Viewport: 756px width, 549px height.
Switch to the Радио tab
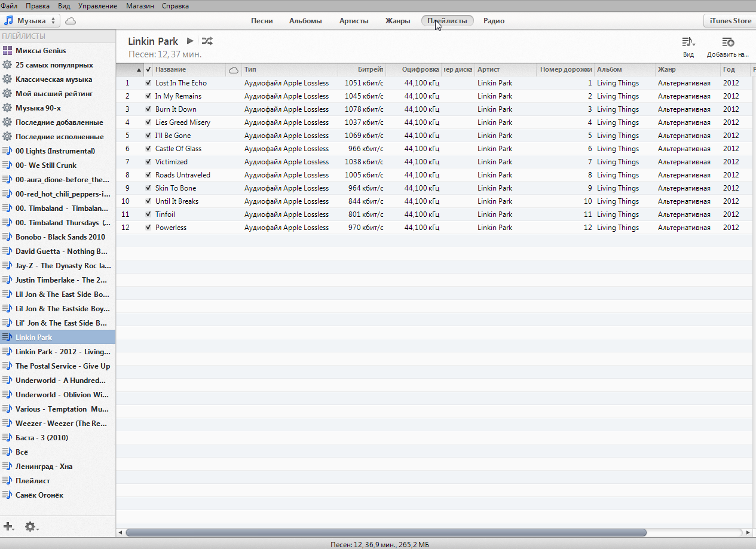coord(494,21)
